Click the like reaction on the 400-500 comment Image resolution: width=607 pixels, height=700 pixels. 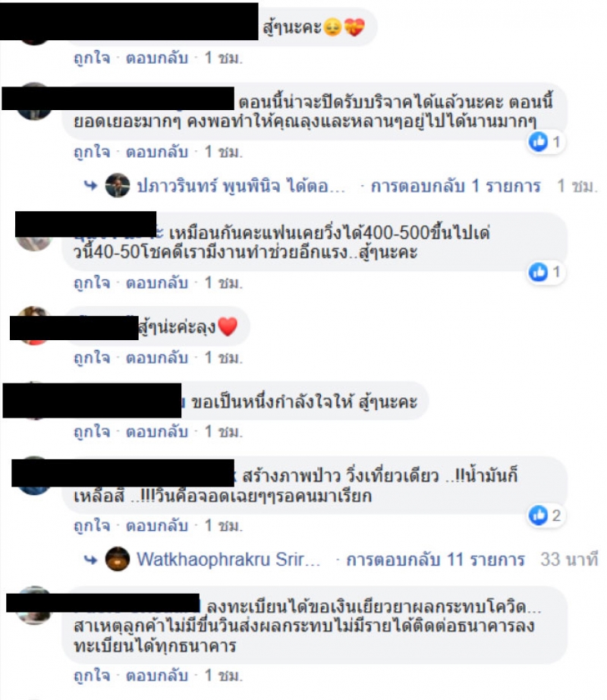[538, 272]
